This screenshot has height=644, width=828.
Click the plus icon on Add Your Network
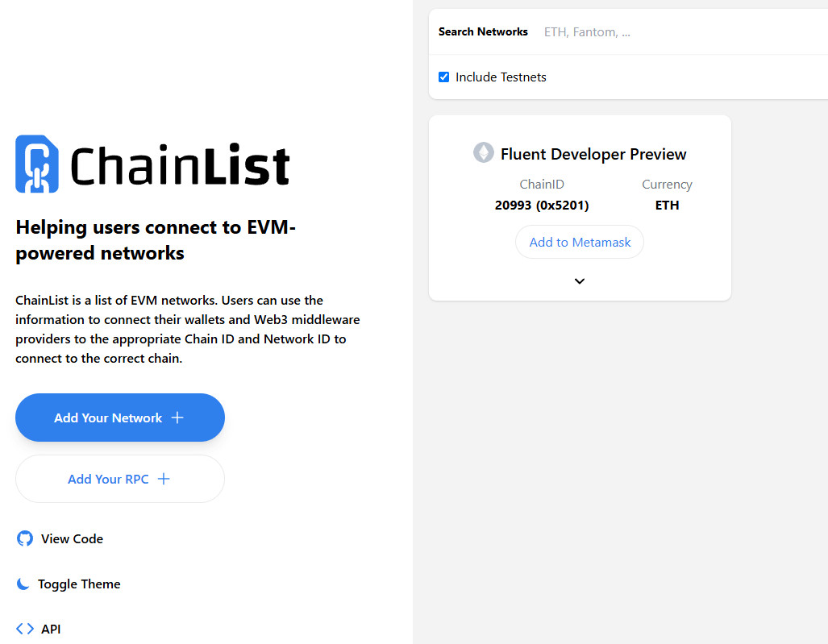pos(177,418)
